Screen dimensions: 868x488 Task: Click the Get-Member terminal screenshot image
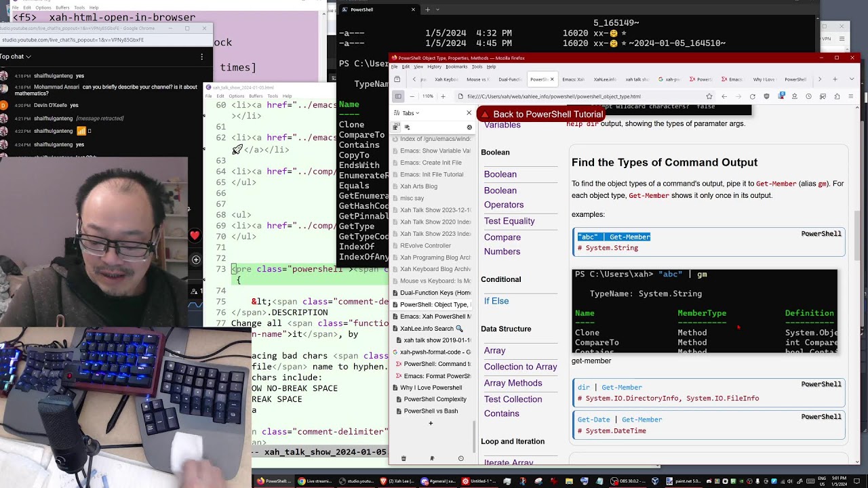[x=705, y=311]
